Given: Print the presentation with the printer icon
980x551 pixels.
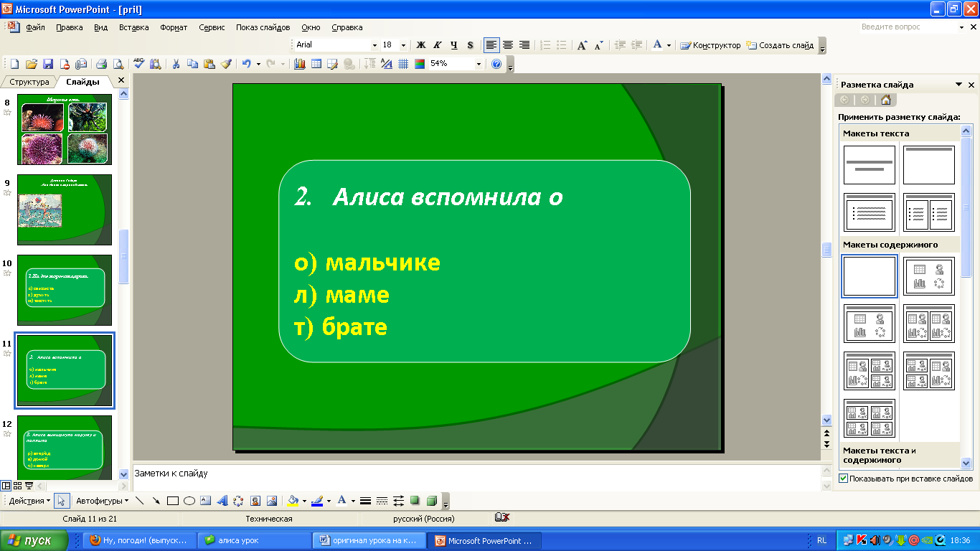Looking at the screenshot, I should [x=101, y=64].
